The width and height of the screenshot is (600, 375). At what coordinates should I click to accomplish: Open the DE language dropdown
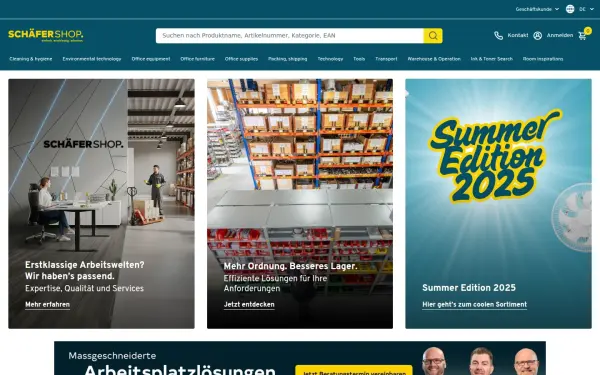coord(586,9)
